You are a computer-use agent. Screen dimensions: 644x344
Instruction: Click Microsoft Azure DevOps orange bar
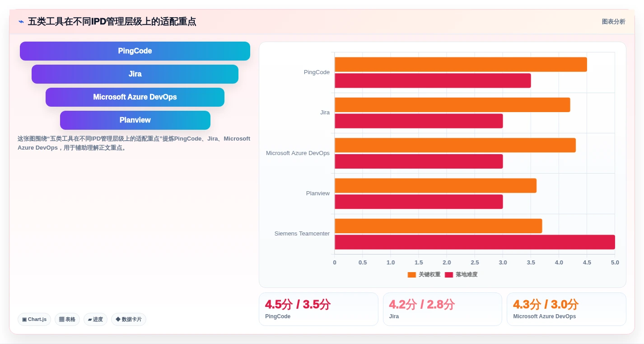click(x=455, y=145)
